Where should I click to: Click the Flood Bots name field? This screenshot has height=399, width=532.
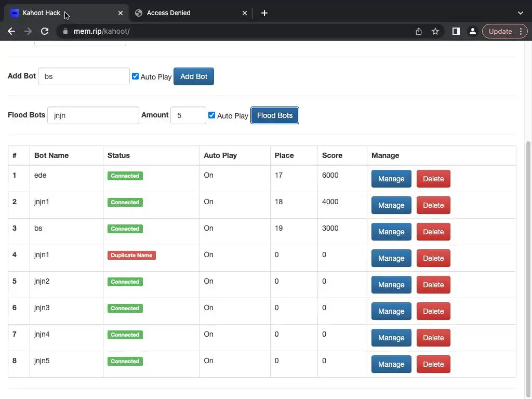click(94, 115)
